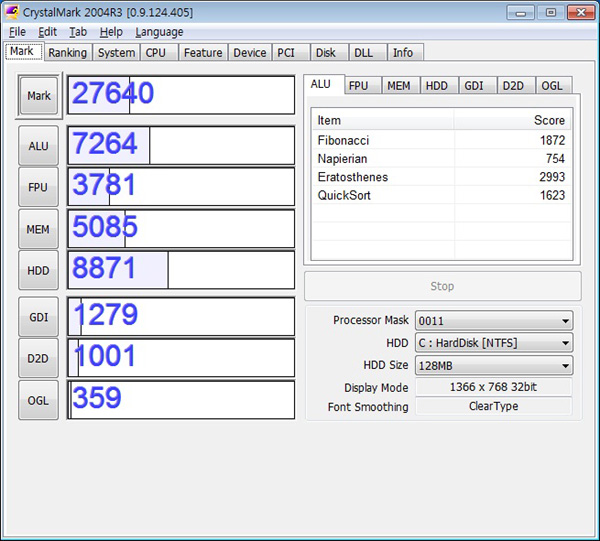Switch to the Feature tab
Image resolution: width=600 pixels, height=541 pixels.
tap(203, 52)
